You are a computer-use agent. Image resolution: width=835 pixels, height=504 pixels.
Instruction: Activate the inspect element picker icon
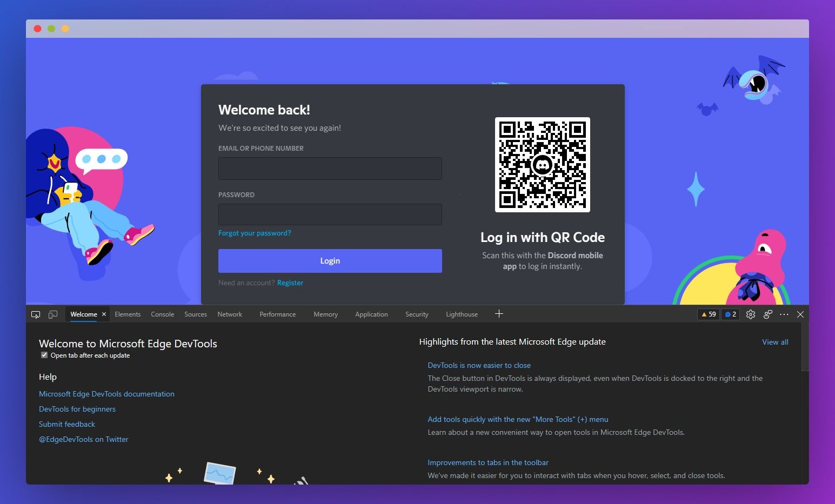point(36,314)
